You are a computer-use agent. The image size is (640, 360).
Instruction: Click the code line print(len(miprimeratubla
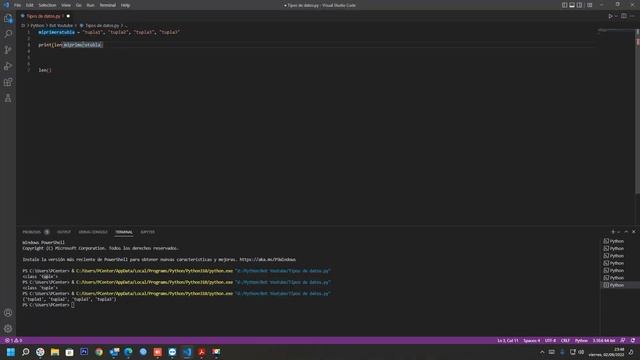tap(71, 45)
